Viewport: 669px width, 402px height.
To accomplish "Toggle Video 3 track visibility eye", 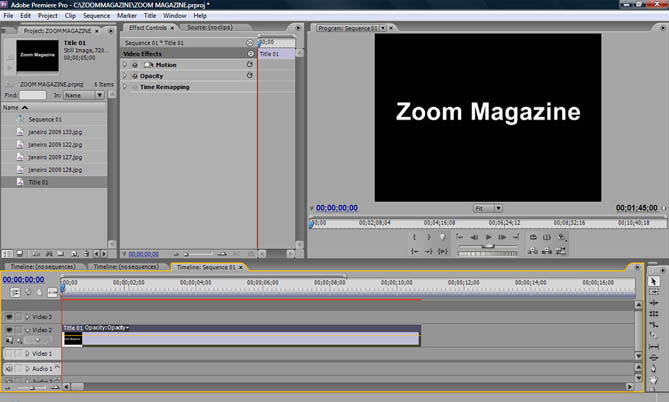I will pyautogui.click(x=9, y=316).
